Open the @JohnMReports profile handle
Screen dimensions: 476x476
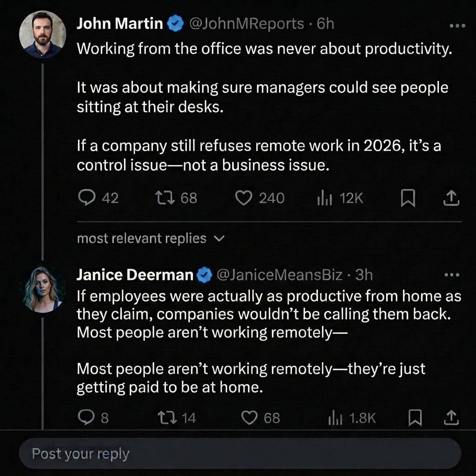tap(246, 24)
